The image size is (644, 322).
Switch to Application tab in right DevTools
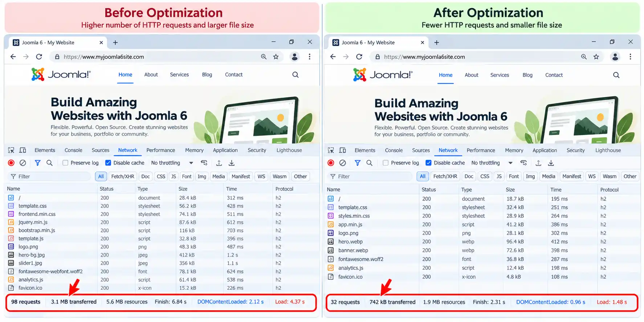545,150
